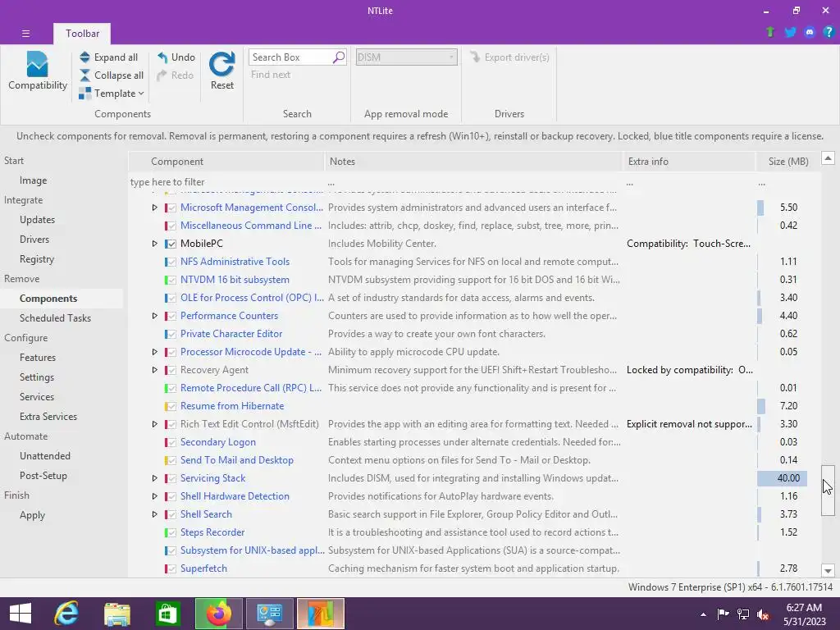Open the Windows Start button
The image size is (840, 630).
tap(21, 614)
